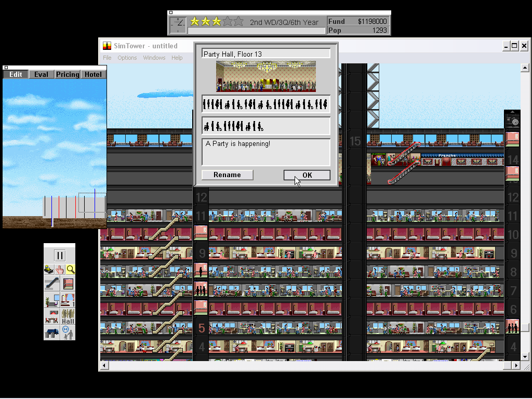Switch to the Eval map tab
Screen dimensions: 532x399
click(42, 74)
